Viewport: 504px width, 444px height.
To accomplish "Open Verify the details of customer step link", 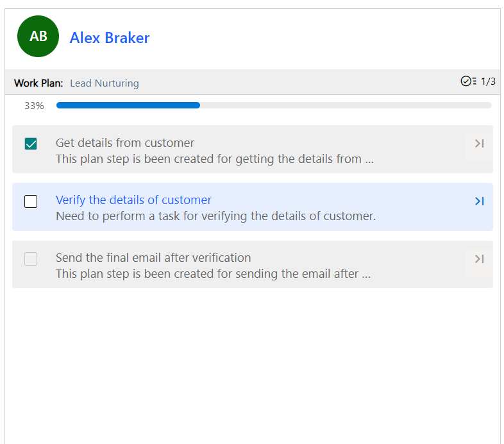I will [x=133, y=200].
